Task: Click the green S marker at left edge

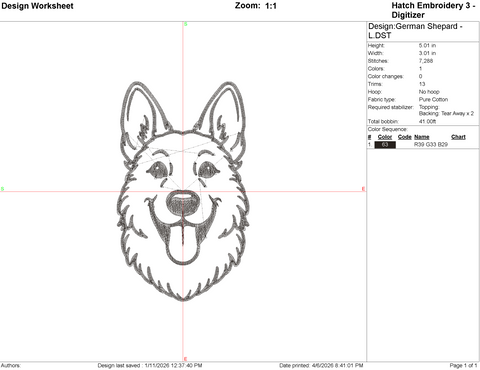Action: click(2, 189)
